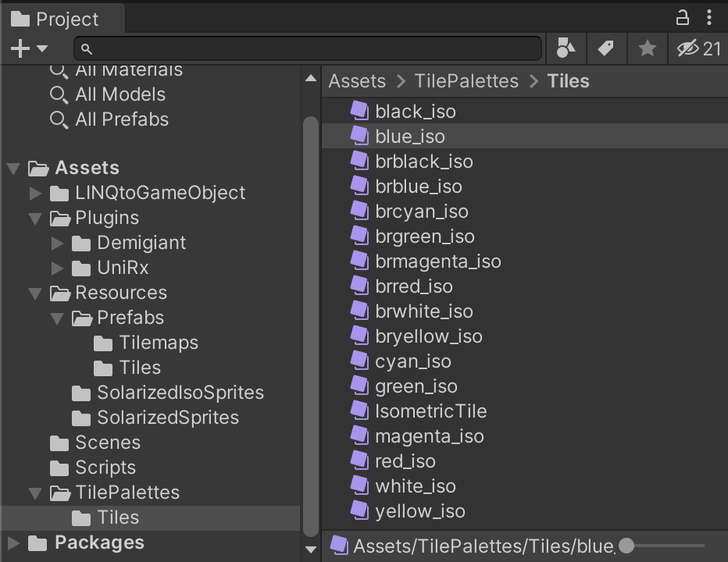Click the icon size slider handle
The height and width of the screenshot is (562, 728).
tap(626, 546)
